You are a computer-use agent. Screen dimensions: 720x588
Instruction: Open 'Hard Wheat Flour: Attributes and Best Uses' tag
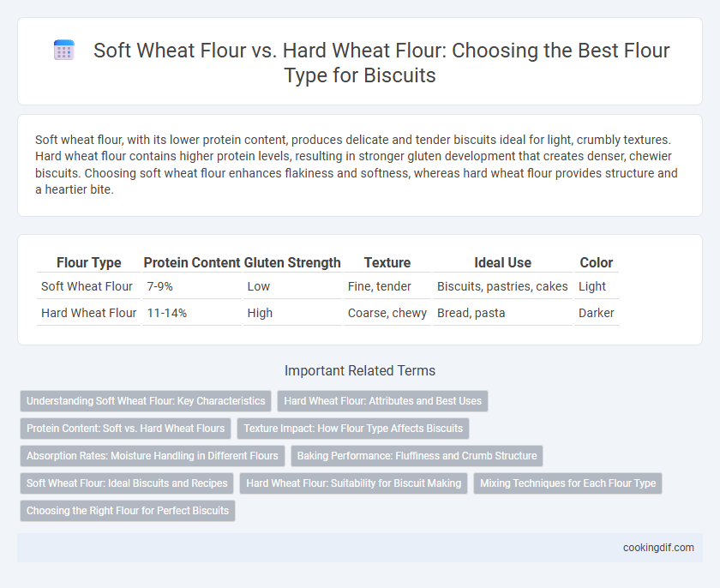pyautogui.click(x=382, y=401)
